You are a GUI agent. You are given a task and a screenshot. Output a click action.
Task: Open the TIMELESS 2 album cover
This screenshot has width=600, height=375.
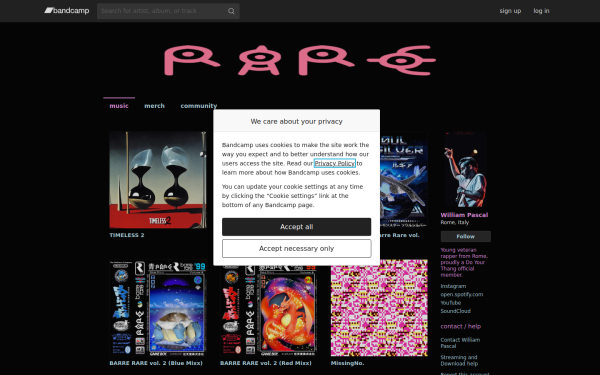tap(158, 180)
